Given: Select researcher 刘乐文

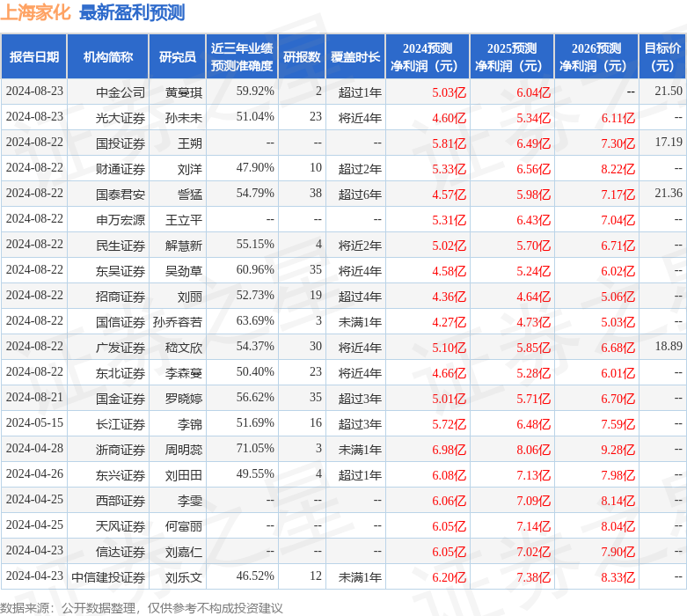Looking at the screenshot, I should [184, 577].
